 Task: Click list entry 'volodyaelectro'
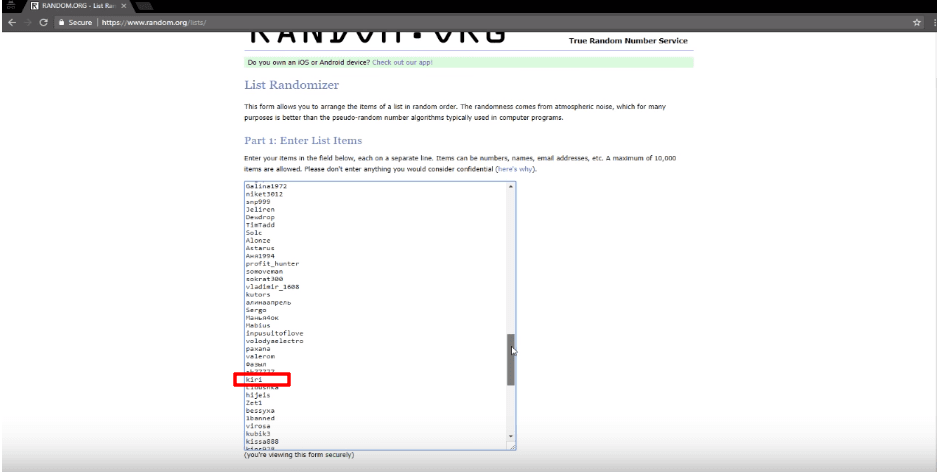tap(274, 341)
